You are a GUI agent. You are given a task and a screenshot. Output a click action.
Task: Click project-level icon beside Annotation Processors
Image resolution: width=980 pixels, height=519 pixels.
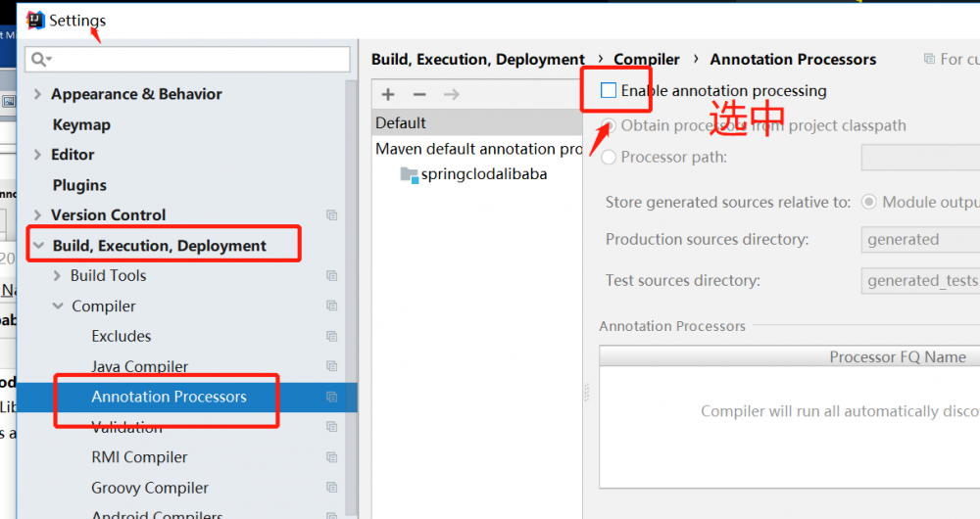(x=331, y=397)
